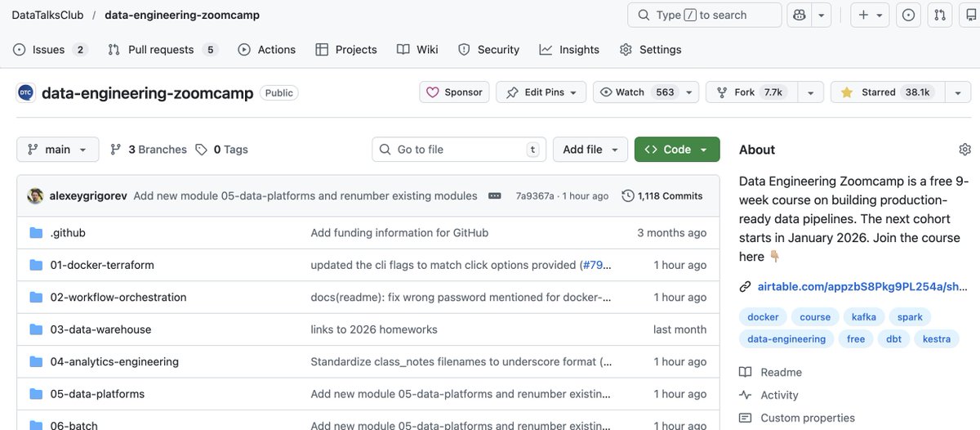Open the Security tab
The height and width of the screenshot is (430, 980).
488,50
